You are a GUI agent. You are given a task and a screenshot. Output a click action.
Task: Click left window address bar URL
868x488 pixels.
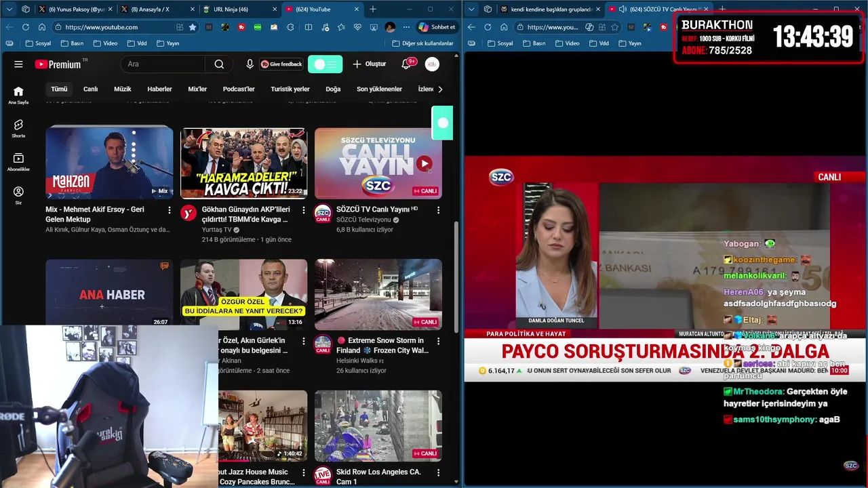pos(102,27)
